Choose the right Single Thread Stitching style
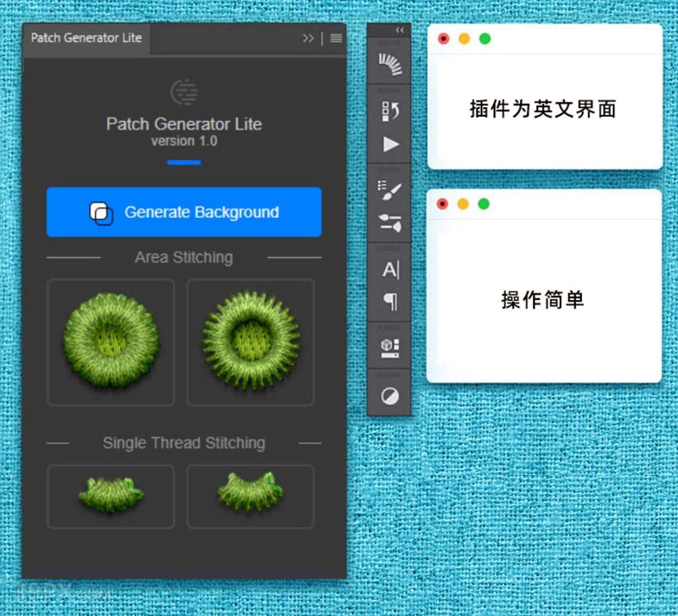Viewport: 678px width, 616px height. pos(250,496)
